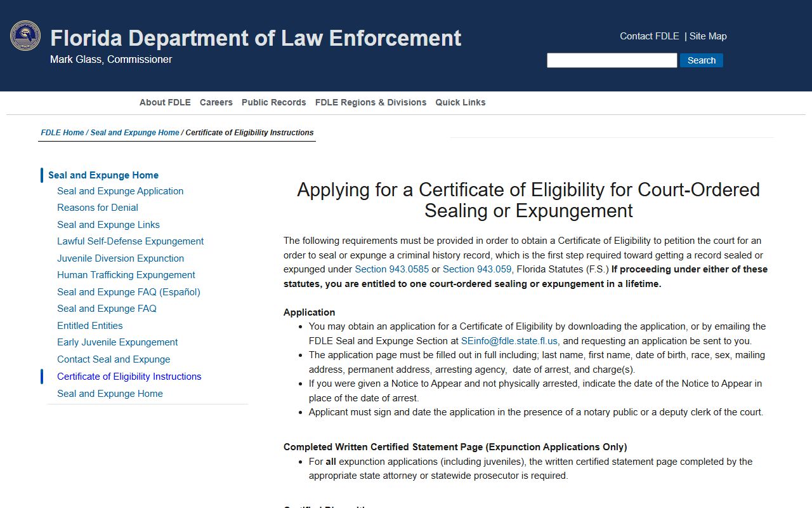Screen dimensions: 812x508
Task: Open the Careers menu item
Action: pyautogui.click(x=216, y=102)
